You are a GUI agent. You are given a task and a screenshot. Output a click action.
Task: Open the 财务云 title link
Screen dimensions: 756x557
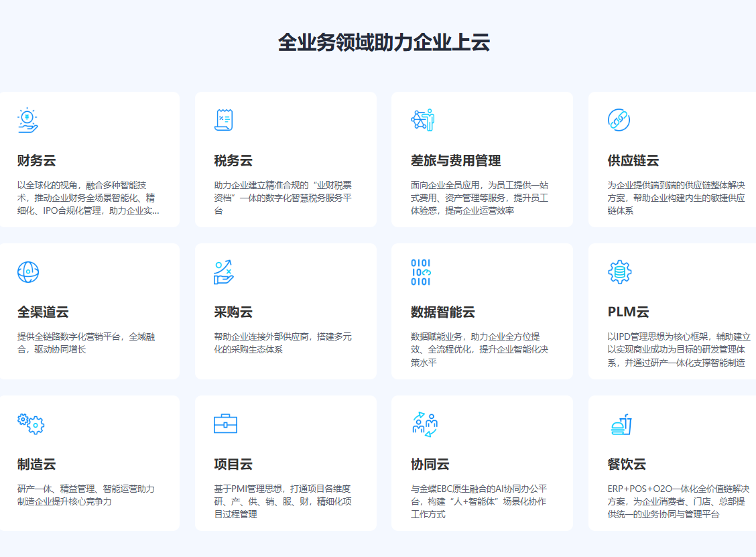click(36, 161)
